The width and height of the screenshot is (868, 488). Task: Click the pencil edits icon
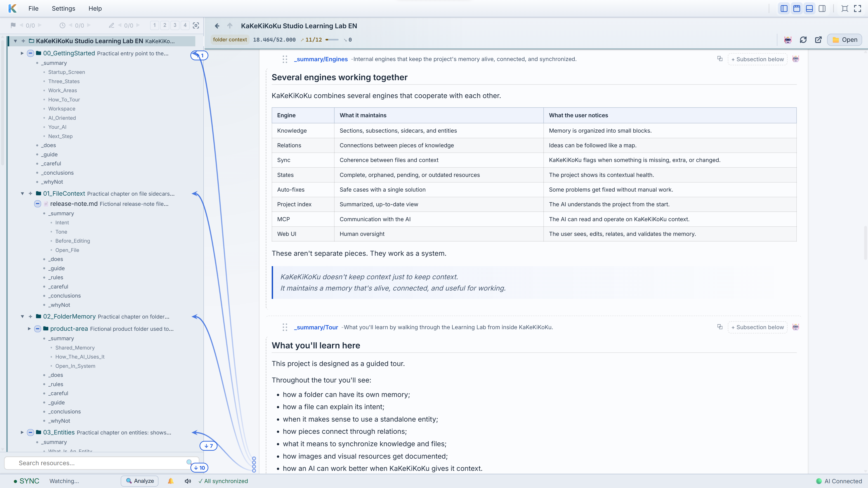(x=111, y=25)
